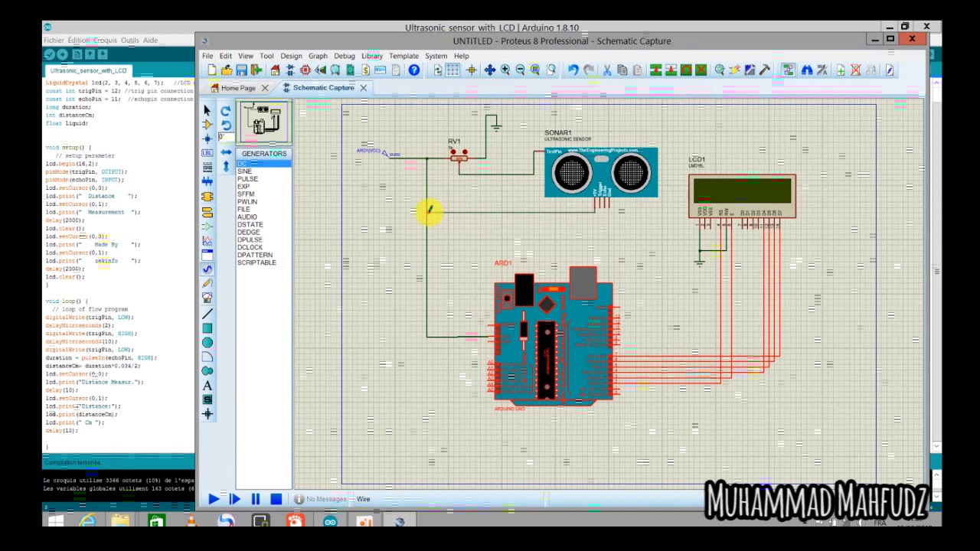Click the Arduino Verify checkmark button
This screenshot has height=551, width=980.
[50, 54]
